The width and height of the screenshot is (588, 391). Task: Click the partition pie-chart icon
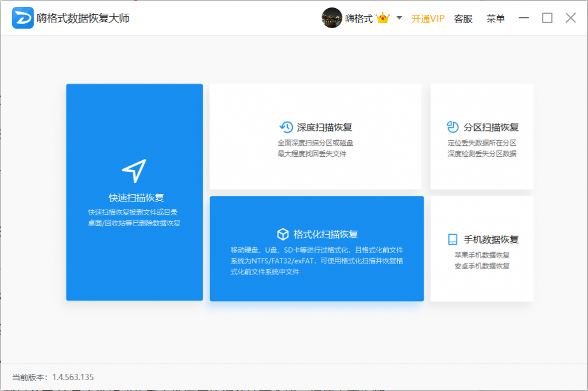452,127
